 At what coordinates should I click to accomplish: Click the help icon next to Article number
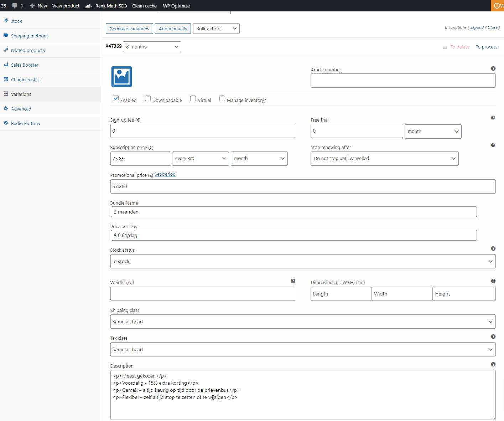click(x=493, y=68)
